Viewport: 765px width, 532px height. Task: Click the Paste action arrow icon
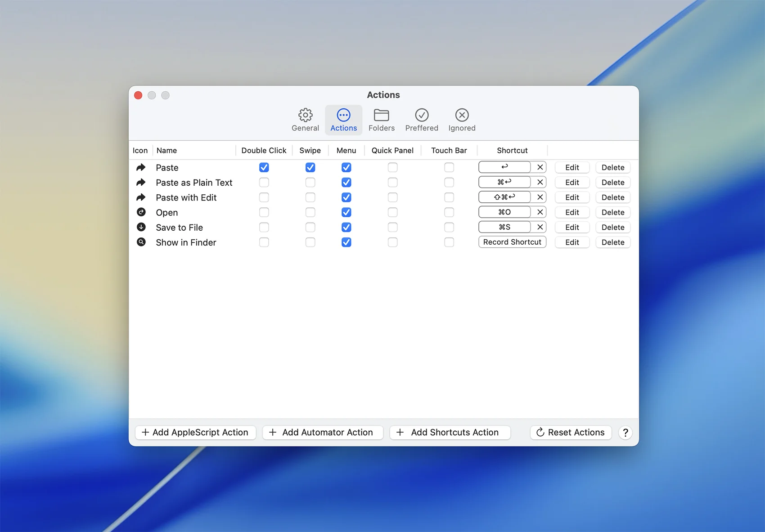141,167
